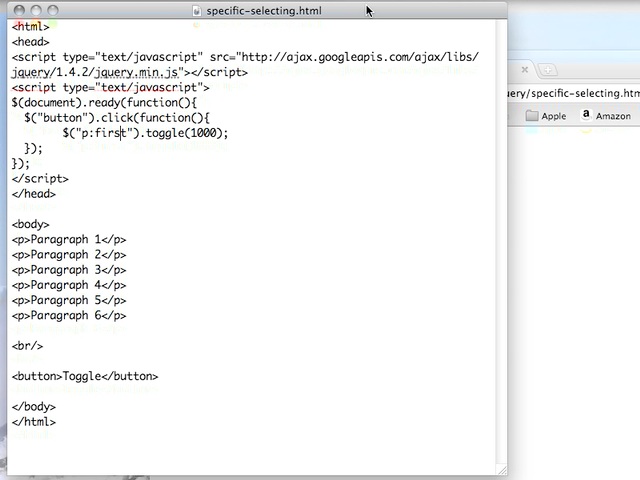Click the Paragraph 2 line
Viewport: 640px width, 480px height.
pyautogui.click(x=69, y=255)
